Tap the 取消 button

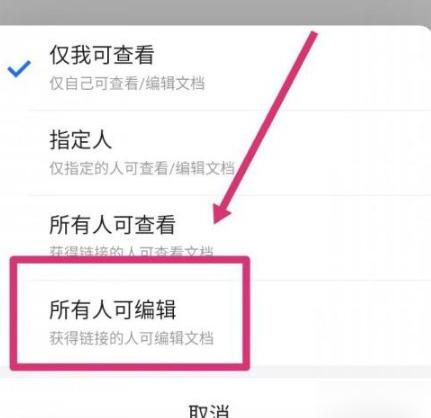coord(209,412)
